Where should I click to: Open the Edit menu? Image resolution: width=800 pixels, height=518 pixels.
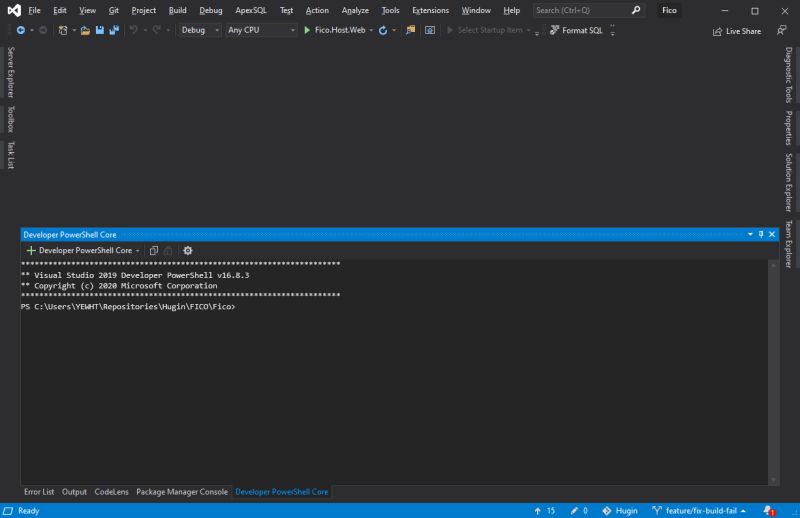point(60,10)
